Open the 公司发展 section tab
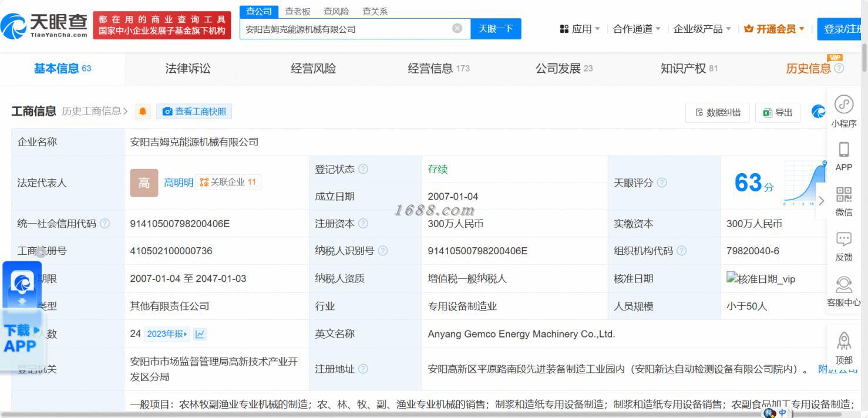The width and height of the screenshot is (868, 418). [564, 69]
